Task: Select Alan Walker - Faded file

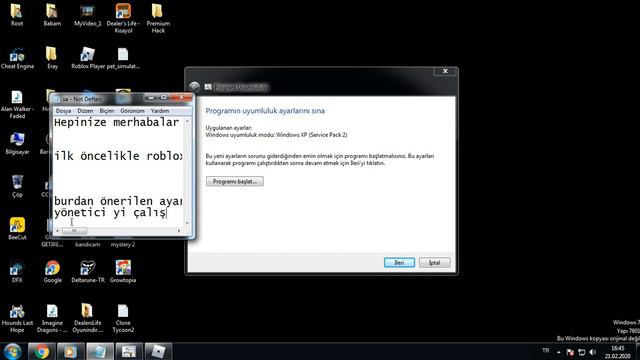Action: pos(17,104)
